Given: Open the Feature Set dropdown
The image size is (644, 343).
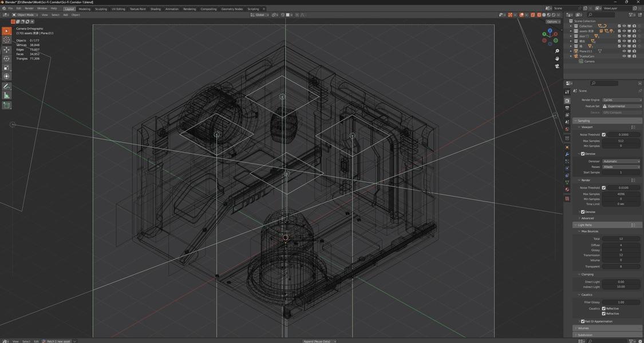Looking at the screenshot, I should tap(622, 106).
